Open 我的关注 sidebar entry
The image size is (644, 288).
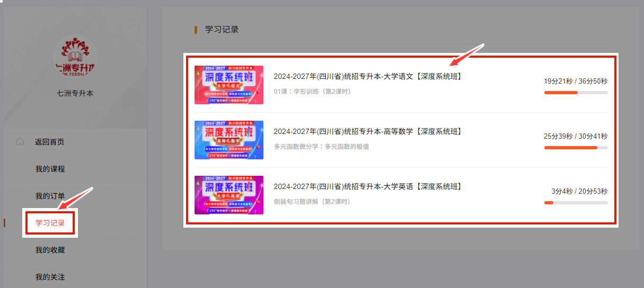(x=50, y=277)
